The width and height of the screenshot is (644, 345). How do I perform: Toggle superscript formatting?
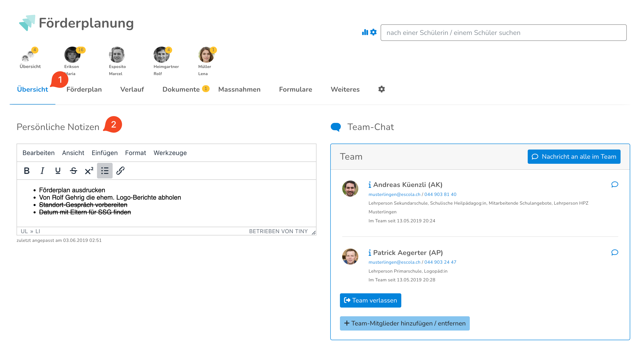coord(89,171)
